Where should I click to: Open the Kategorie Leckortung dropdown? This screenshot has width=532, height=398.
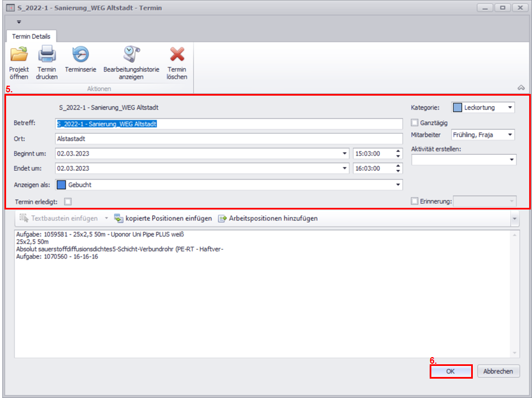coord(509,107)
